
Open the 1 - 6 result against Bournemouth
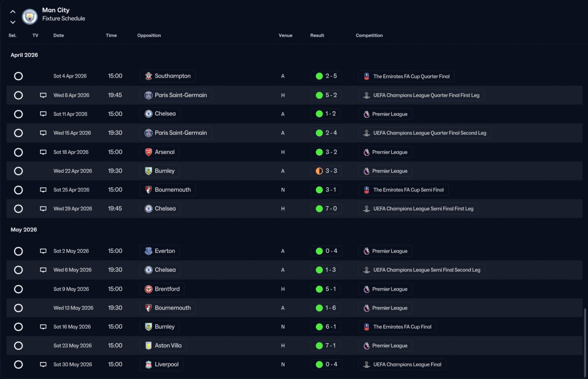326,308
